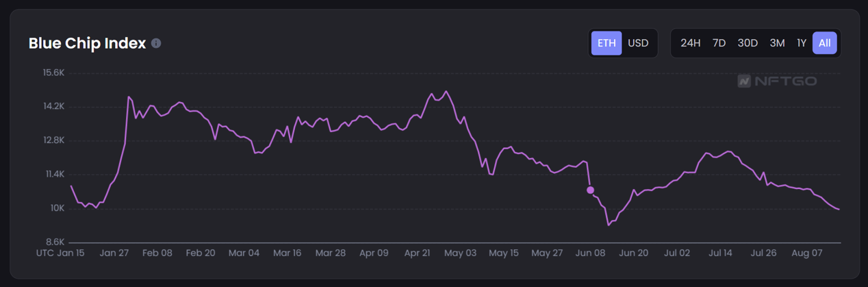Click the Apr 21 date label
Screen dimensions: 868x287
click(x=417, y=253)
